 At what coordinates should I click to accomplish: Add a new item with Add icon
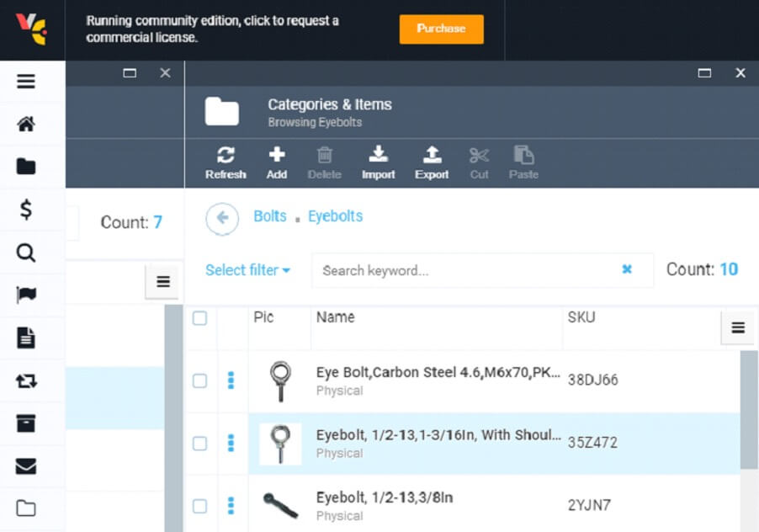[x=277, y=162]
